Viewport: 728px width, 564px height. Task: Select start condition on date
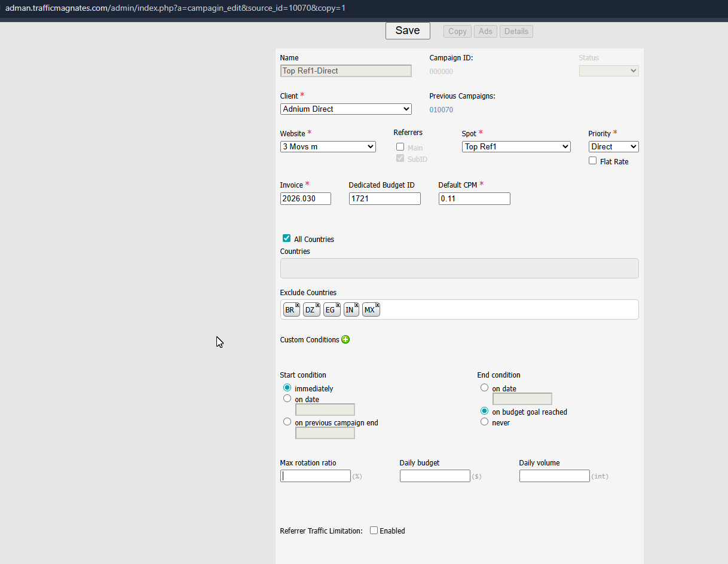[x=287, y=399]
